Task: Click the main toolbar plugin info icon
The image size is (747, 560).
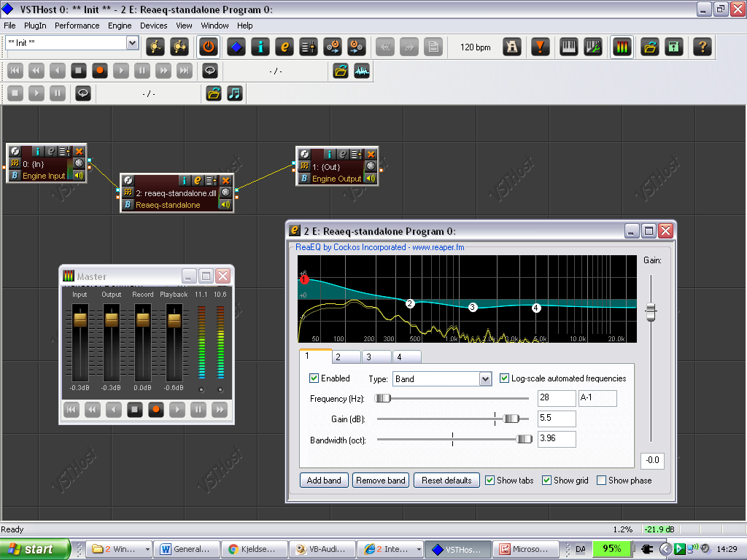Action: [260, 47]
